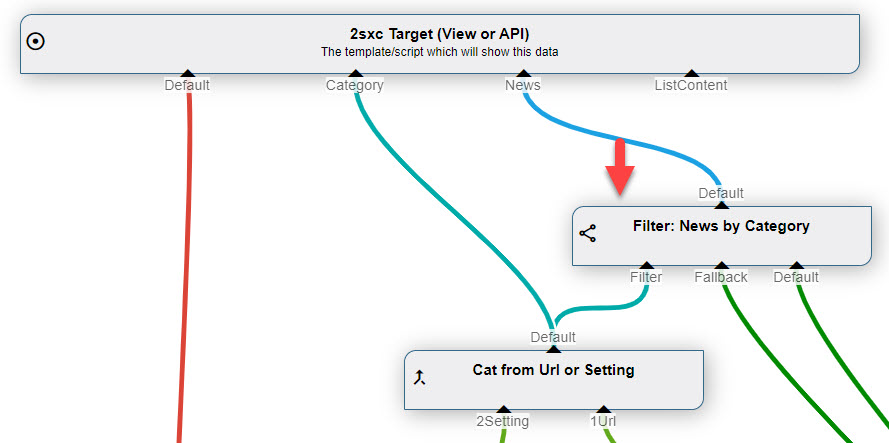
Task: Click the News in-connection label
Action: pyautogui.click(x=523, y=85)
